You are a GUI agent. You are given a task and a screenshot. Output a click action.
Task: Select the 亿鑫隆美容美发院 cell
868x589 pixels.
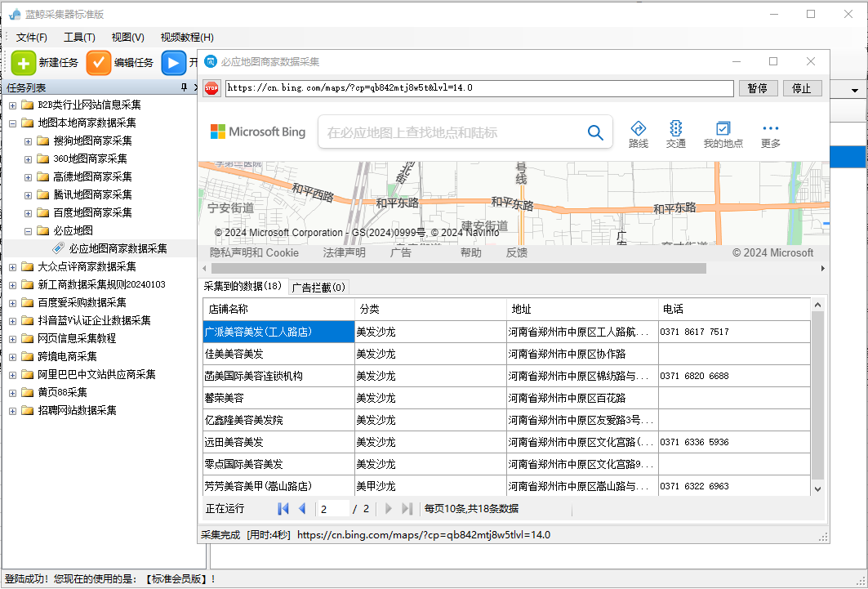click(279, 421)
